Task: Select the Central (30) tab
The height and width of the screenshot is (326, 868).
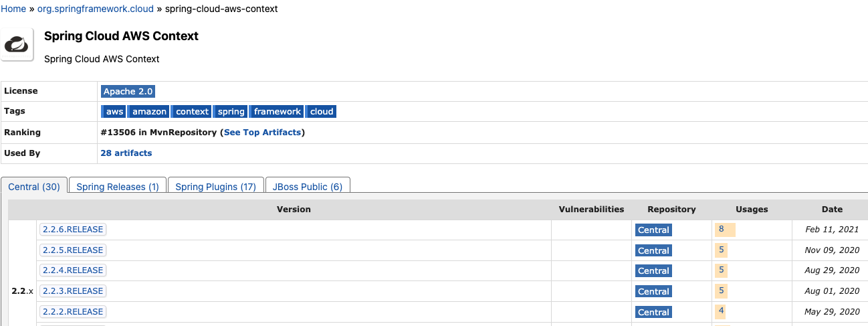Action: click(34, 187)
